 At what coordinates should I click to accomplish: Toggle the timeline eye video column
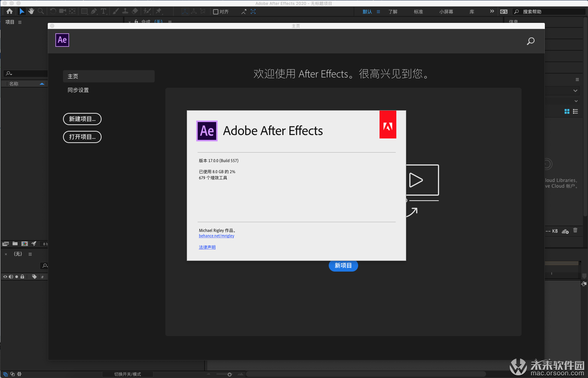[5, 277]
